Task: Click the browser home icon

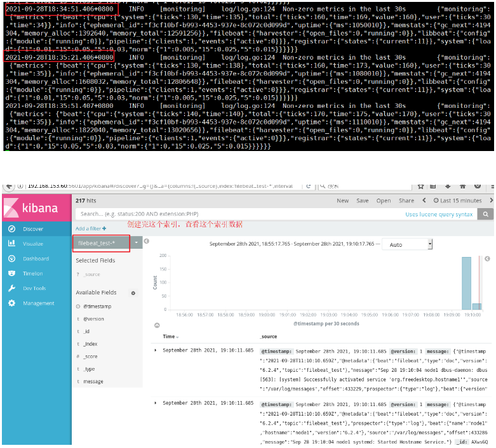Action: 462,186
